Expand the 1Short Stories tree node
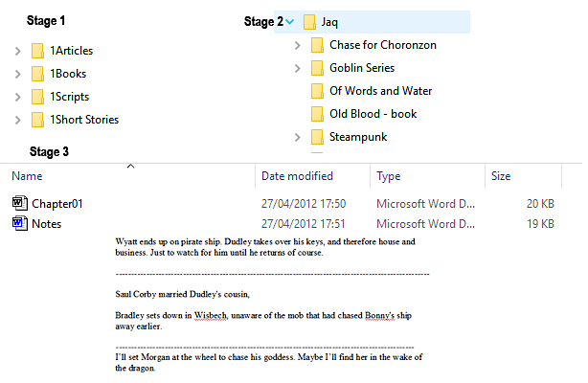The width and height of the screenshot is (588, 383). [17, 120]
